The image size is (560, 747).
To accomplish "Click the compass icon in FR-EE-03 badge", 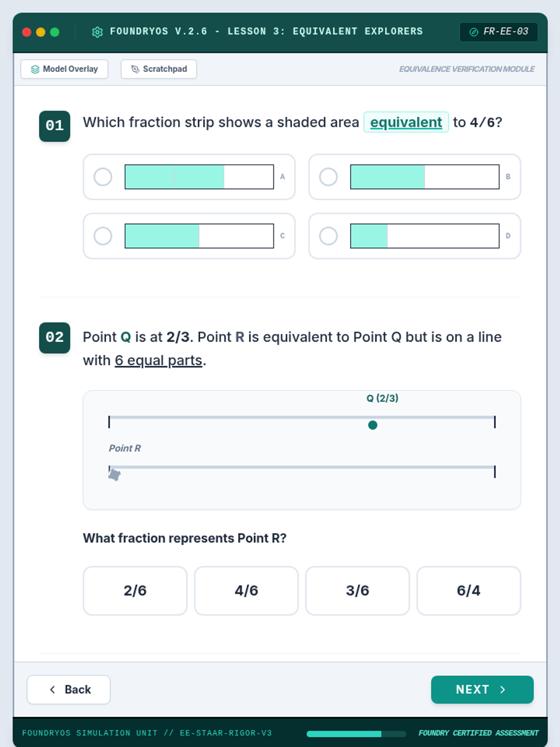I will point(474,32).
